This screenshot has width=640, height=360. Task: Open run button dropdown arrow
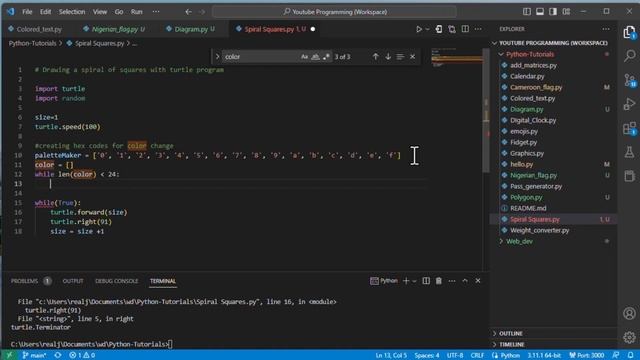click(x=427, y=29)
